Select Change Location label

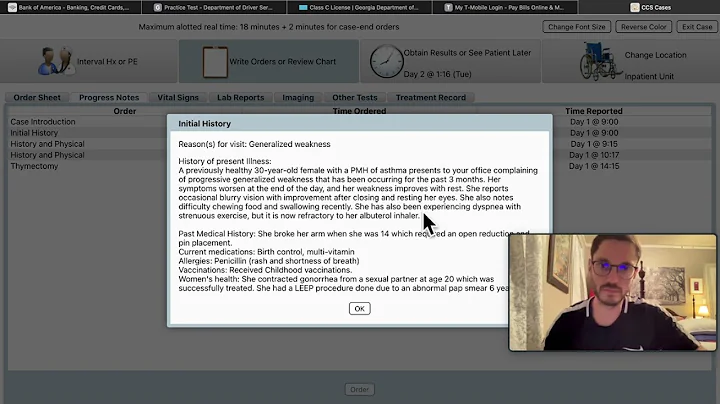pyautogui.click(x=655, y=55)
